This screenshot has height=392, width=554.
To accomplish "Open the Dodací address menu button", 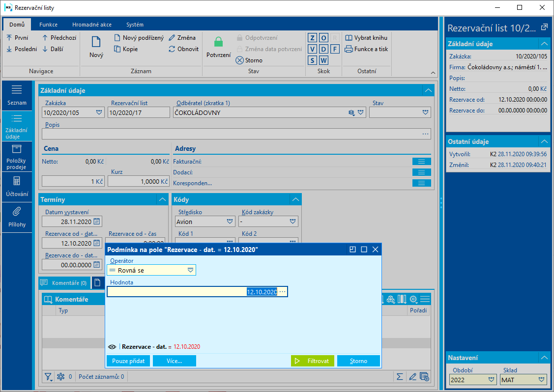I will (421, 172).
